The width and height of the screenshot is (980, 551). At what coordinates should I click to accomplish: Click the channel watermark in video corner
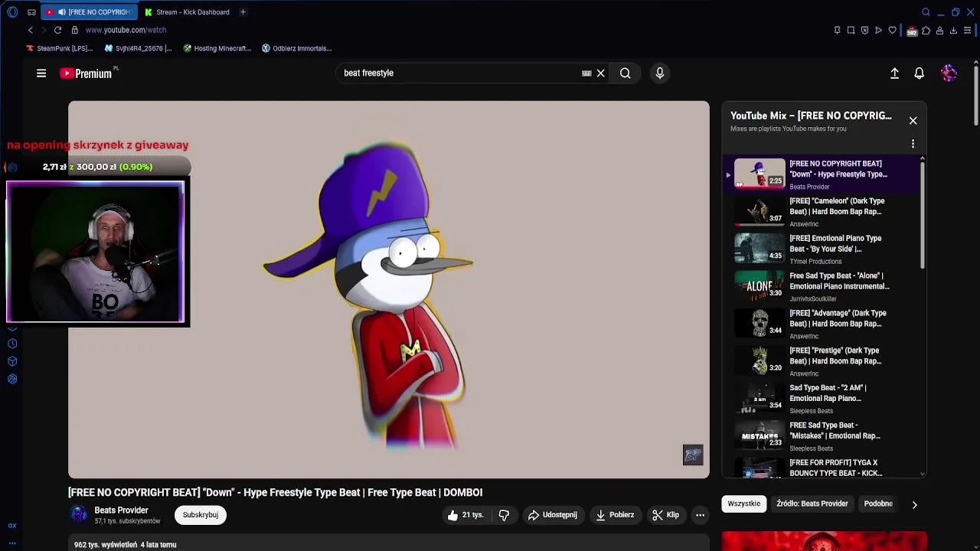693,455
